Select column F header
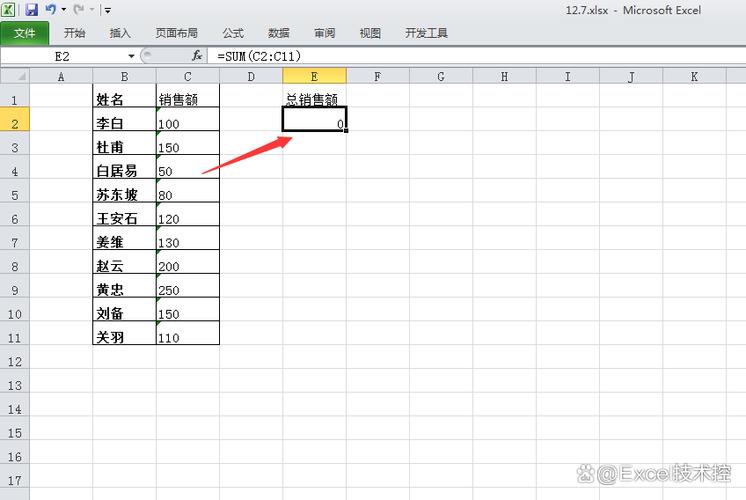 coord(377,76)
